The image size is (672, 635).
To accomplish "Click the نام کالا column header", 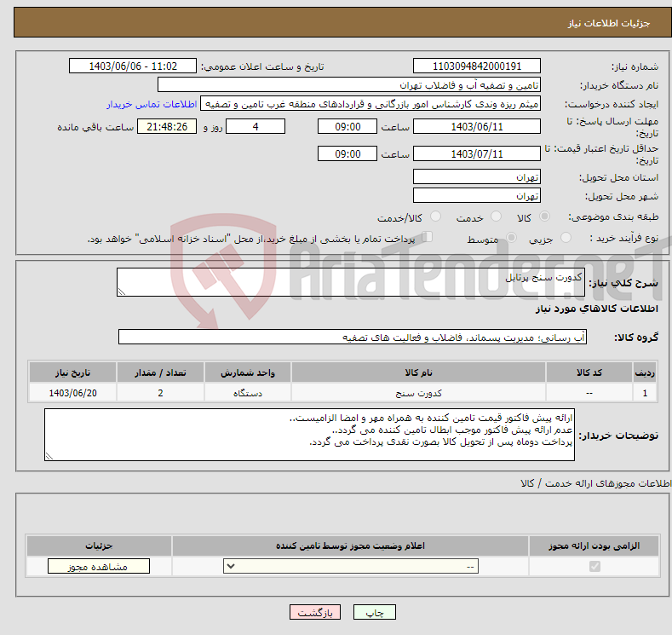I will [418, 372].
